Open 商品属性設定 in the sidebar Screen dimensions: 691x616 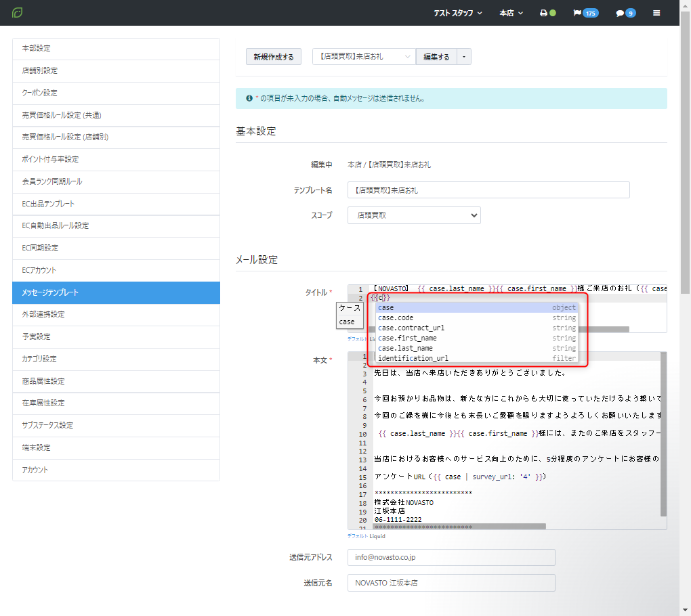(116, 381)
